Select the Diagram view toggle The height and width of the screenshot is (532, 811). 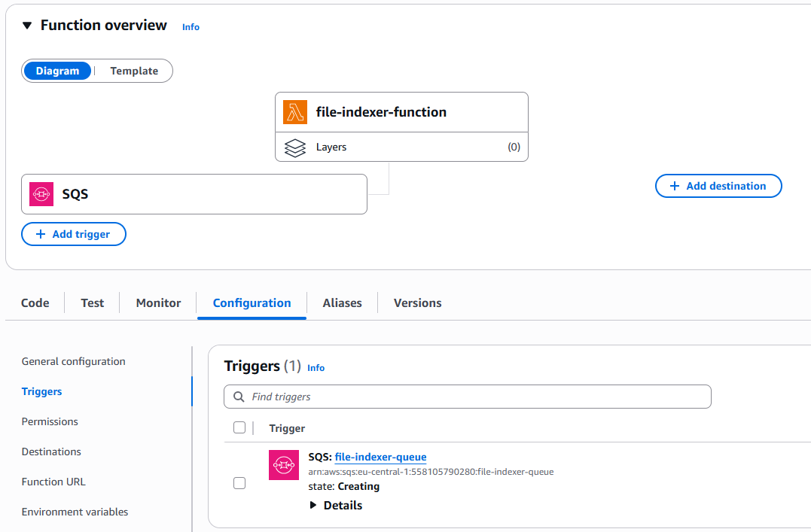tap(57, 71)
